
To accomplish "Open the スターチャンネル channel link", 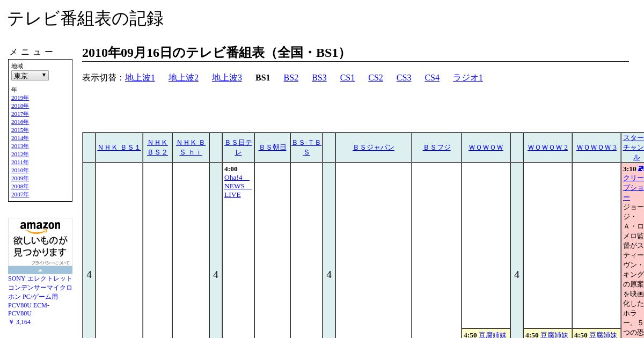I will (633, 148).
